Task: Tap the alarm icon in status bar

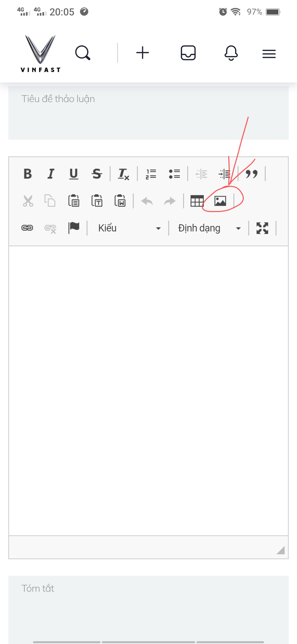Action: coord(223,12)
